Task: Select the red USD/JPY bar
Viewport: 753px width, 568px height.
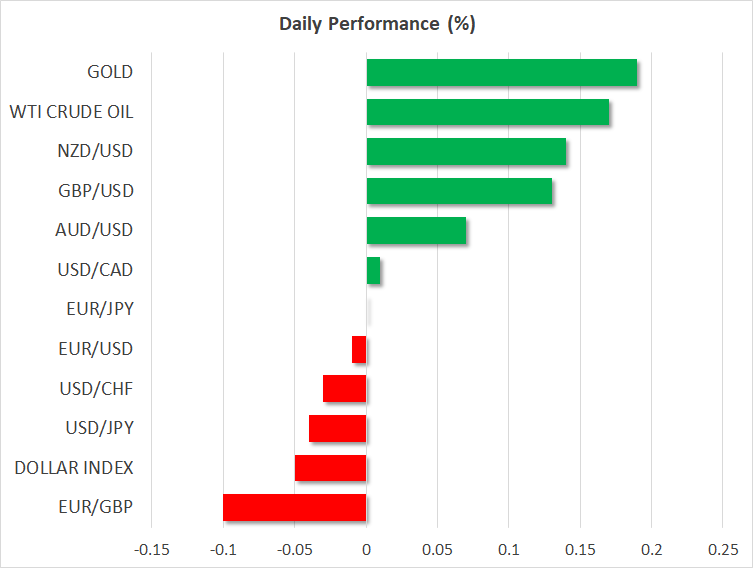Action: [x=338, y=428]
